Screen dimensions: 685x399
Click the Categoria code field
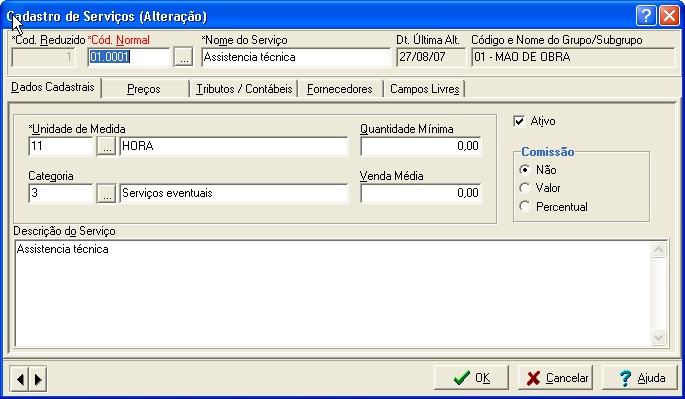(x=61, y=193)
